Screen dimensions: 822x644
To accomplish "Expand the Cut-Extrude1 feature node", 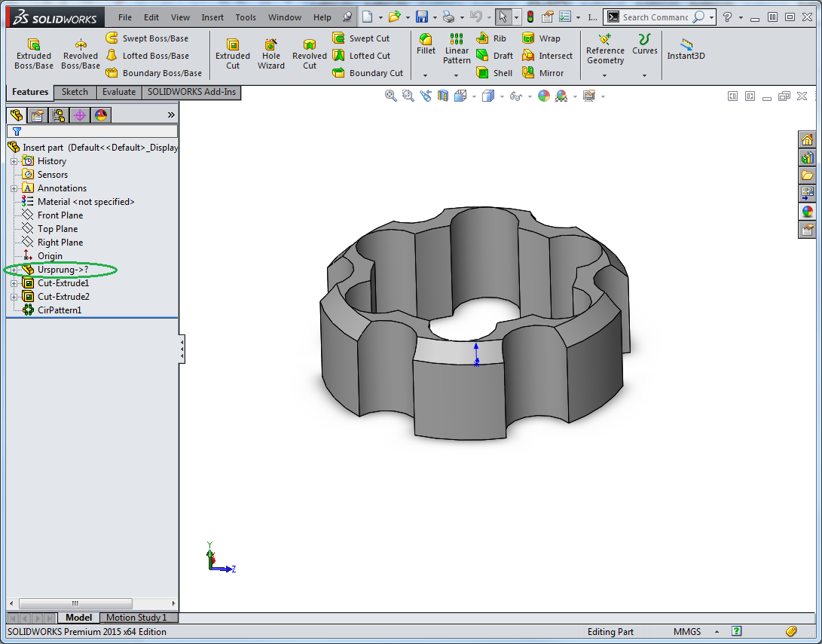I will pyautogui.click(x=14, y=283).
